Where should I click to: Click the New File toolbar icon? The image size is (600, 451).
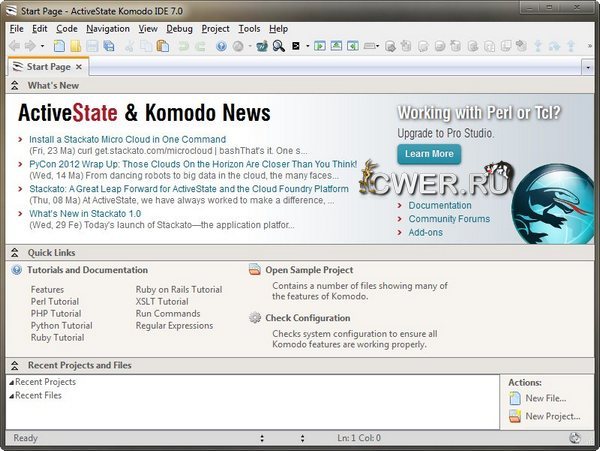click(59, 46)
